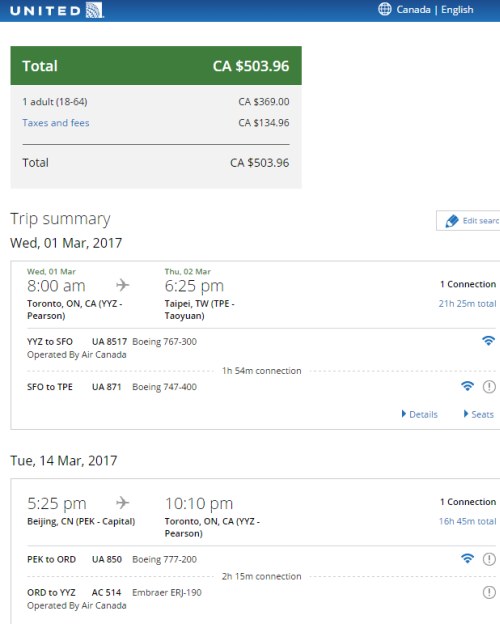Click Wi-Fi icon for UA 871 flight
The width and height of the screenshot is (500, 624).
pos(467,386)
